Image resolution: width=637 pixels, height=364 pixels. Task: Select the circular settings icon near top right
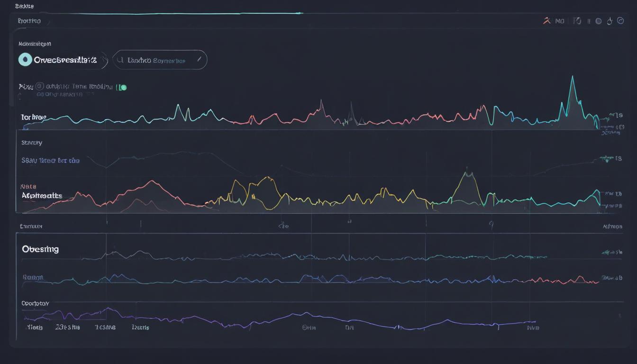(x=598, y=21)
